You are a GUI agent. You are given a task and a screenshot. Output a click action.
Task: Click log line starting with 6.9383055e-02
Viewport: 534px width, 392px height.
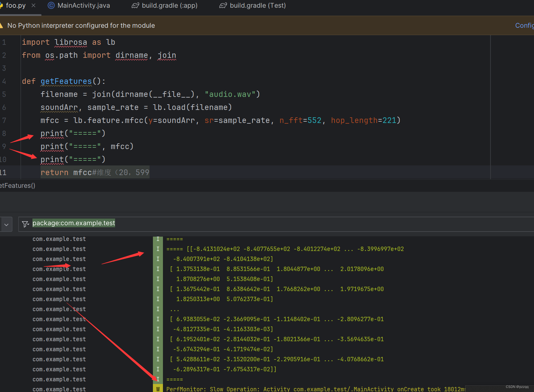pos(277,319)
